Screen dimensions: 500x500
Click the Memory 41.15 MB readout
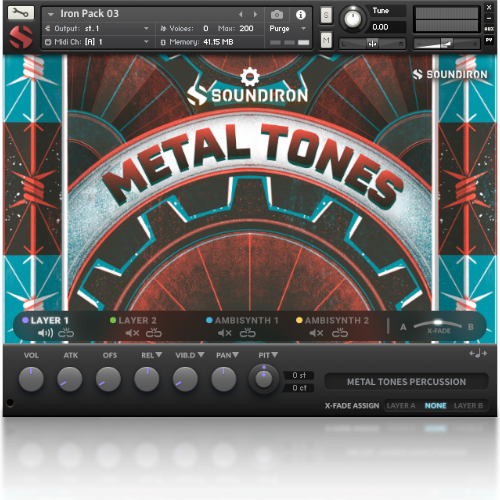218,42
